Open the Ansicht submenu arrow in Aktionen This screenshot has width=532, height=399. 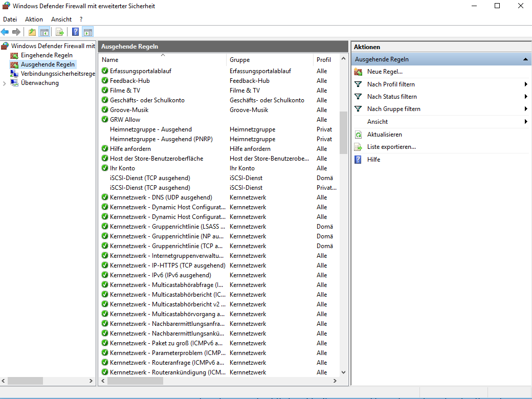pos(526,121)
